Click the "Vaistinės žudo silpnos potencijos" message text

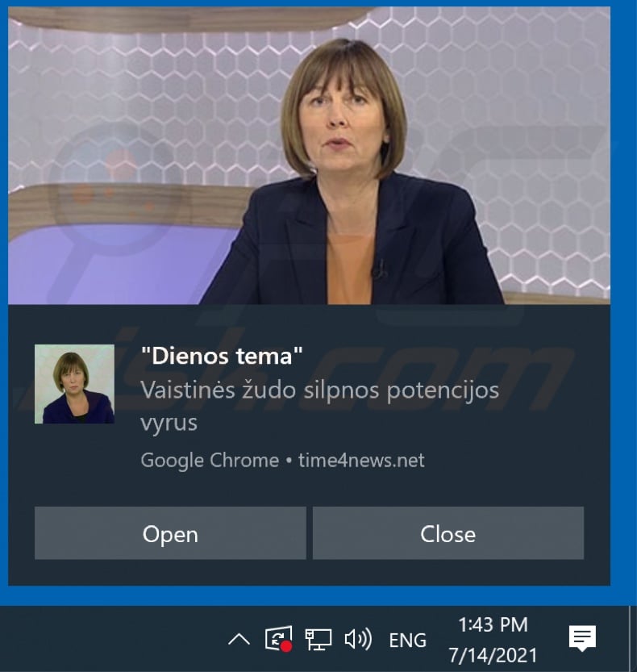coord(319,390)
